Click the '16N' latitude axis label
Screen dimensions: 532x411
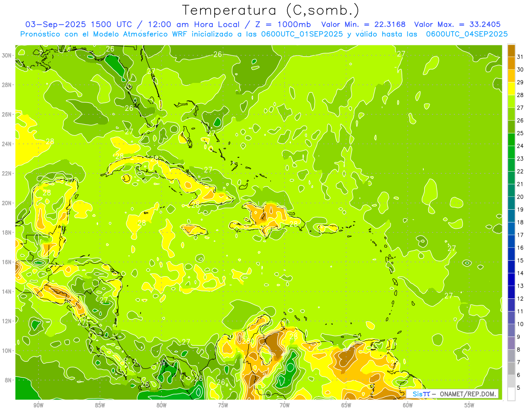[7, 262]
